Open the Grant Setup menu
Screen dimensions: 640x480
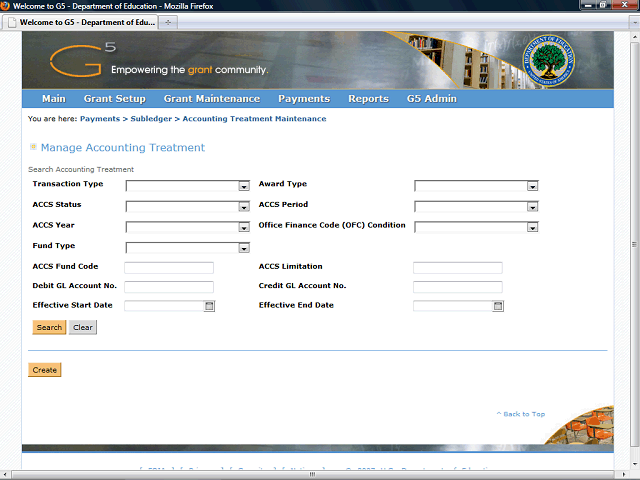point(115,99)
